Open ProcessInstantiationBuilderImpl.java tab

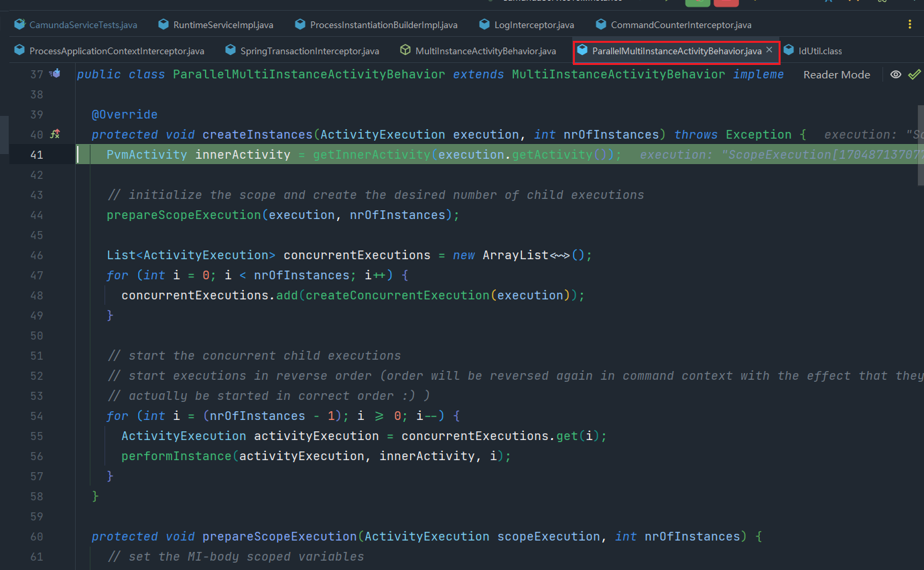376,25
